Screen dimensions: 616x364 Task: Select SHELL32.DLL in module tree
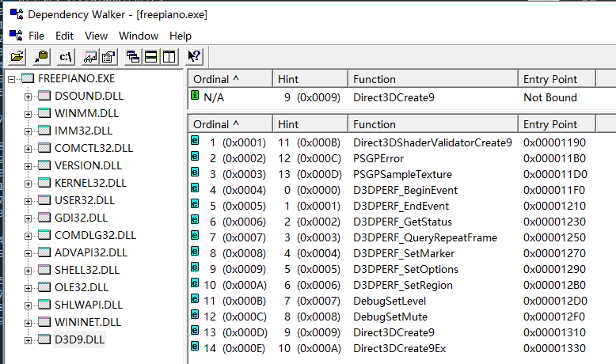[x=87, y=270]
